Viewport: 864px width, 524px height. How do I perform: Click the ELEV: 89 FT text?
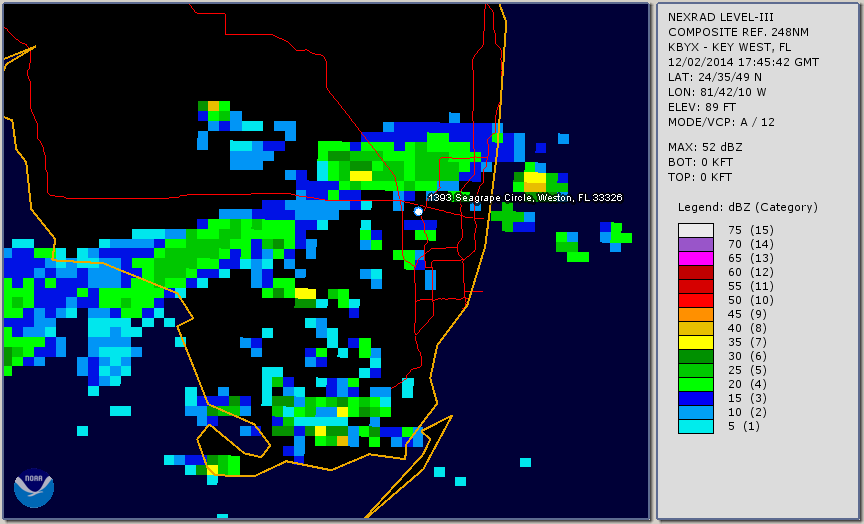[x=701, y=107]
